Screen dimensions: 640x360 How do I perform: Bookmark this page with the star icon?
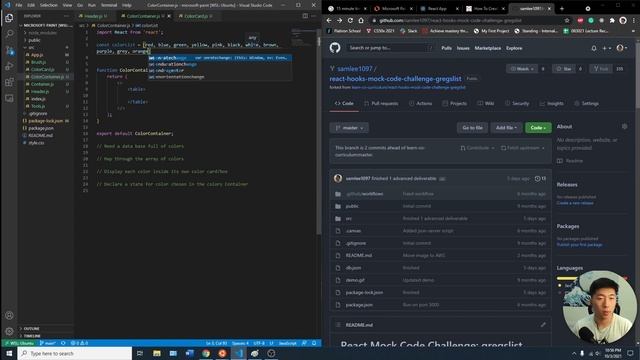[567, 20]
